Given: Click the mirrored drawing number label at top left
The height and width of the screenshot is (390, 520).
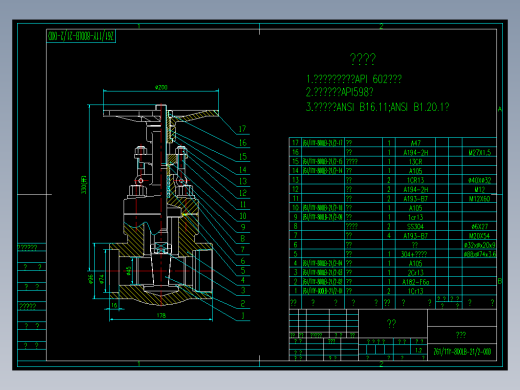Looking at the screenshot, I should (81, 36).
